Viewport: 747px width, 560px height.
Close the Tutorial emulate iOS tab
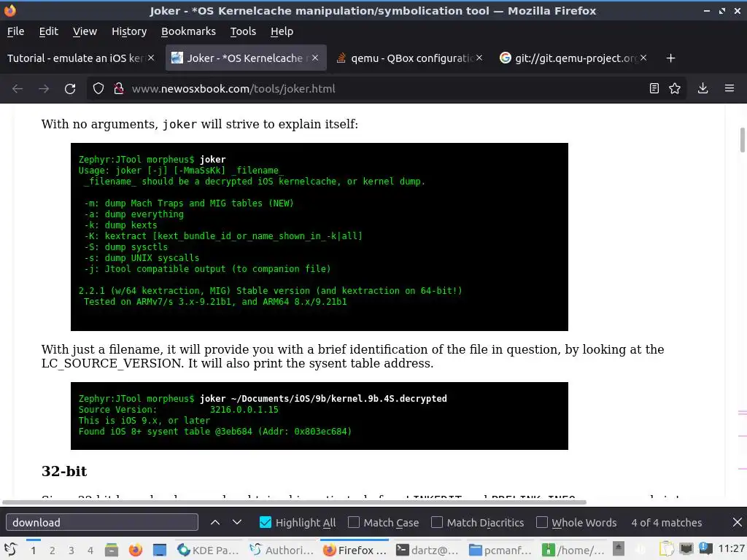pyautogui.click(x=151, y=58)
